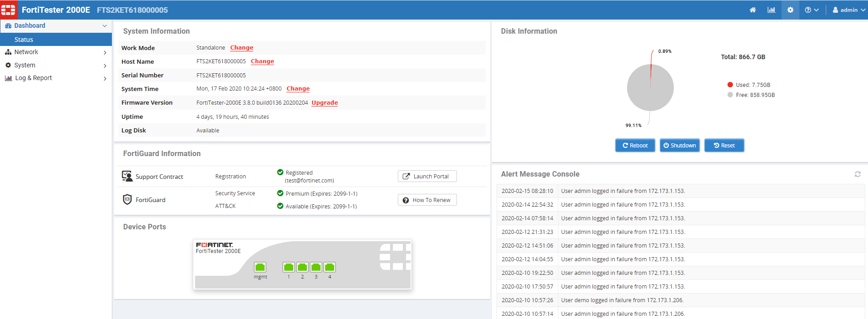Image resolution: width=868 pixels, height=319 pixels.
Task: Click the red Used legend dot
Action: [730, 85]
